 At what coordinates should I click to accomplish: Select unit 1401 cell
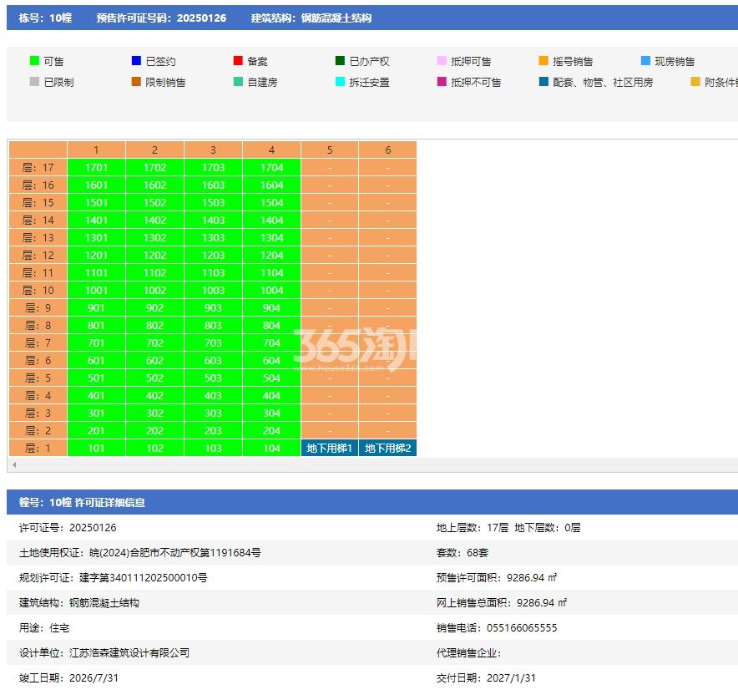click(x=96, y=220)
